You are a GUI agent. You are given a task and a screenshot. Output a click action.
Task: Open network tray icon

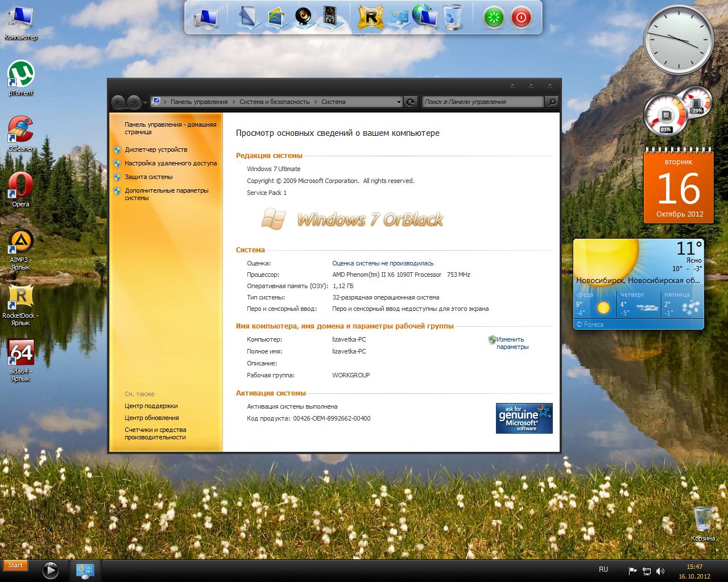pos(647,571)
